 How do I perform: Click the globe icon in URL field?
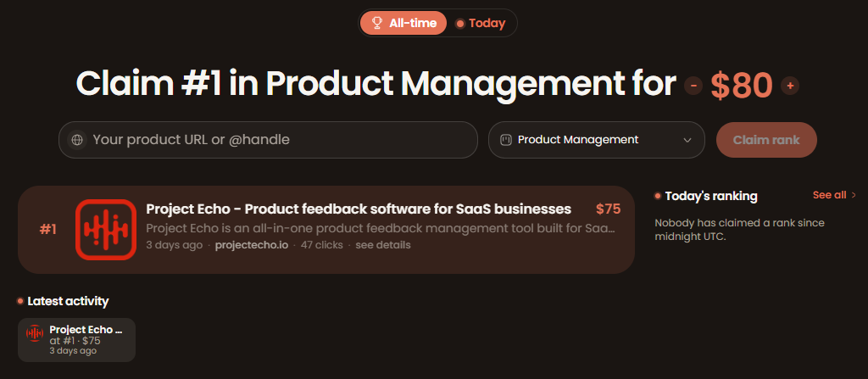[x=77, y=140]
